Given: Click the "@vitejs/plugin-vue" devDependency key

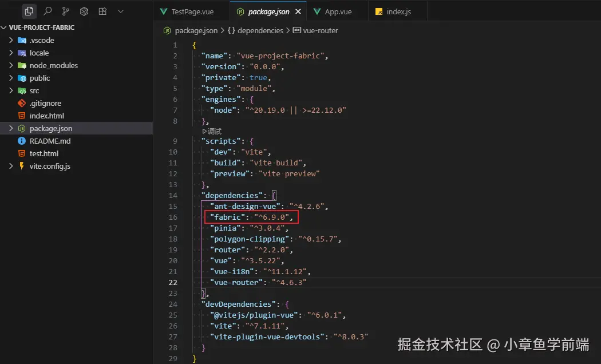Looking at the screenshot, I should coord(254,315).
